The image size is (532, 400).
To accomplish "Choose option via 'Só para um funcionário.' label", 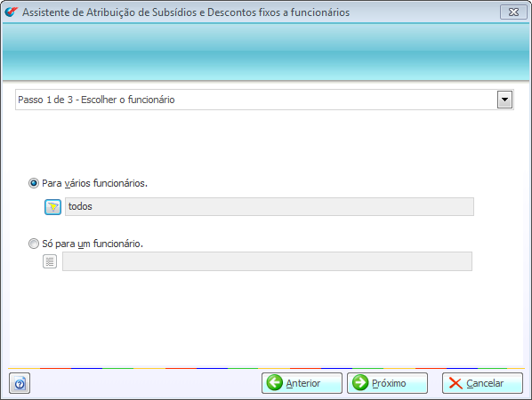I will pos(93,244).
